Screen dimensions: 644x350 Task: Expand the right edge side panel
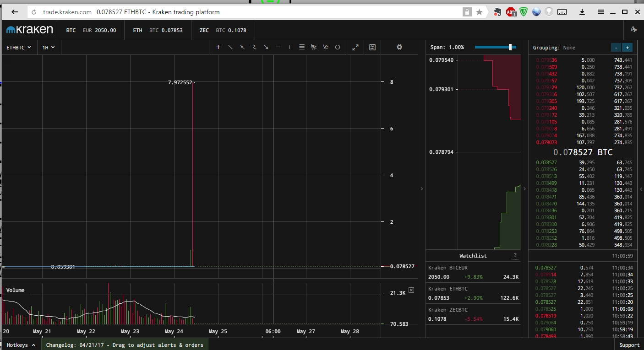pos(641,188)
